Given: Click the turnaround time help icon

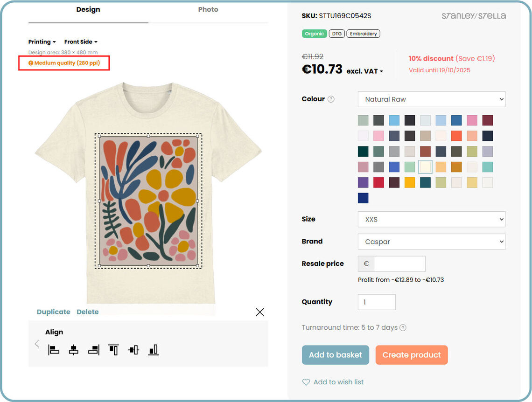Looking at the screenshot, I should pyautogui.click(x=403, y=328).
